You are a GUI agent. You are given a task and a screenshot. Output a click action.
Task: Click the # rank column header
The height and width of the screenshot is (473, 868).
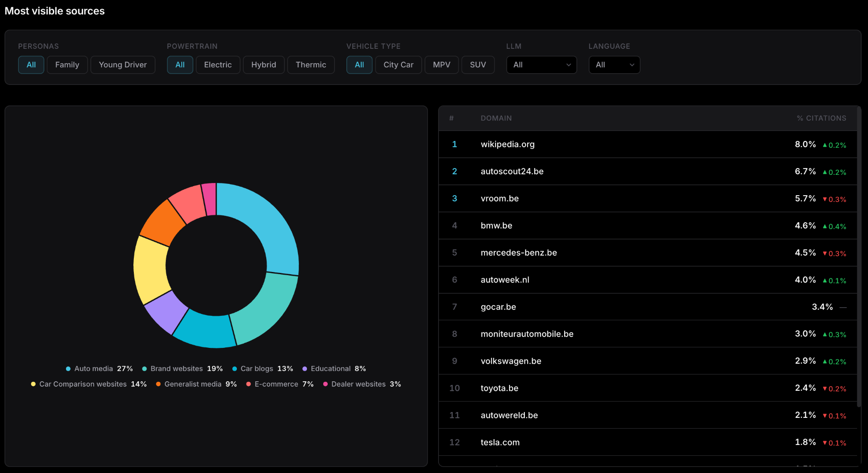(x=451, y=118)
